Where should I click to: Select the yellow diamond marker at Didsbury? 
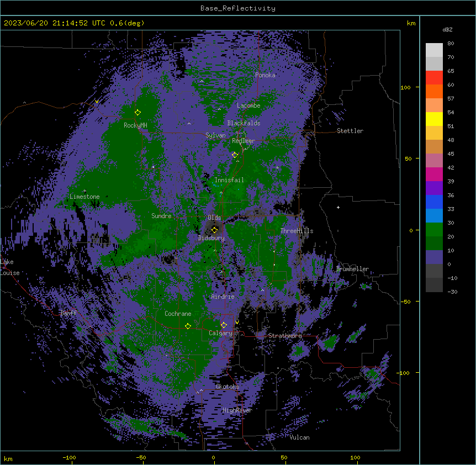pos(214,230)
